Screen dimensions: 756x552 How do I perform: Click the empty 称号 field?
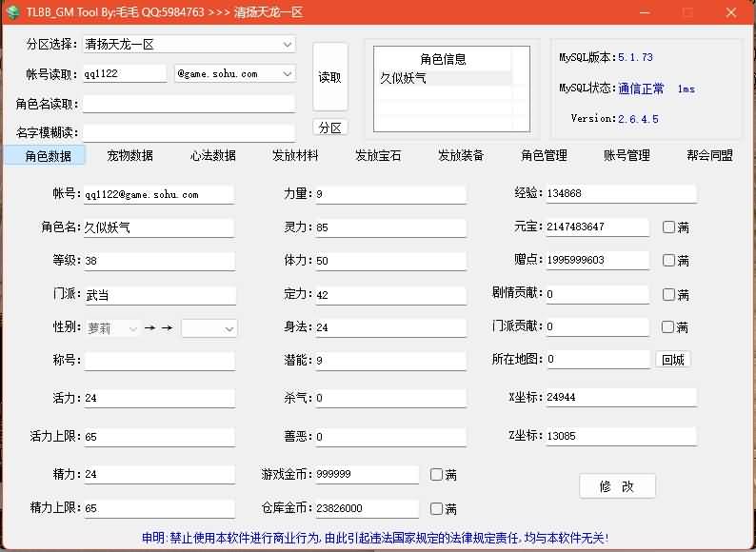tap(159, 361)
